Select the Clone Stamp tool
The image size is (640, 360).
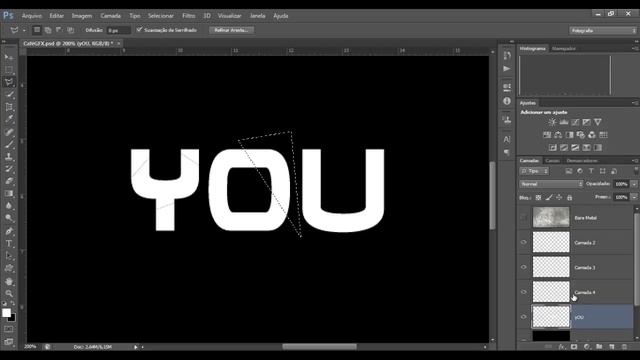click(x=9, y=156)
